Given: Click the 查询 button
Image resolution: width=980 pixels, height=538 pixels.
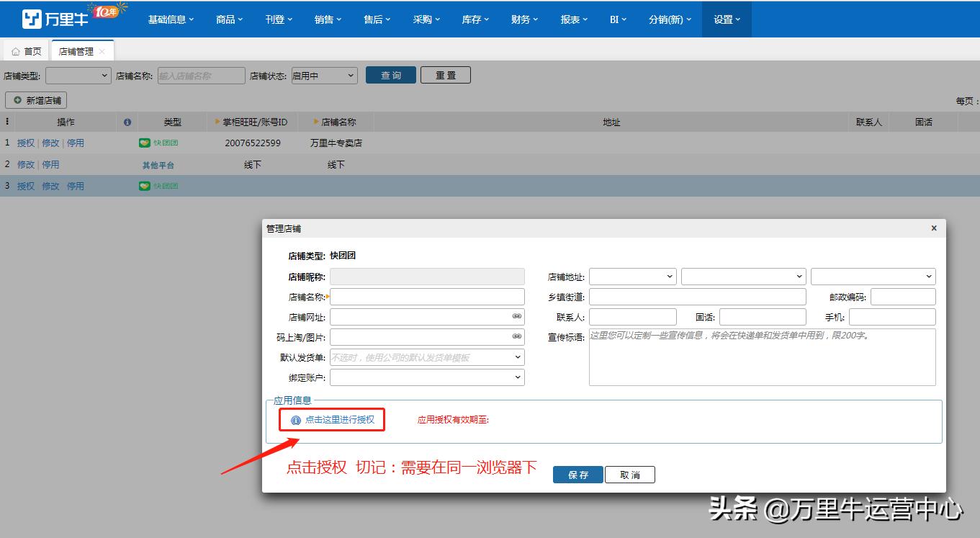Looking at the screenshot, I should tap(390, 74).
